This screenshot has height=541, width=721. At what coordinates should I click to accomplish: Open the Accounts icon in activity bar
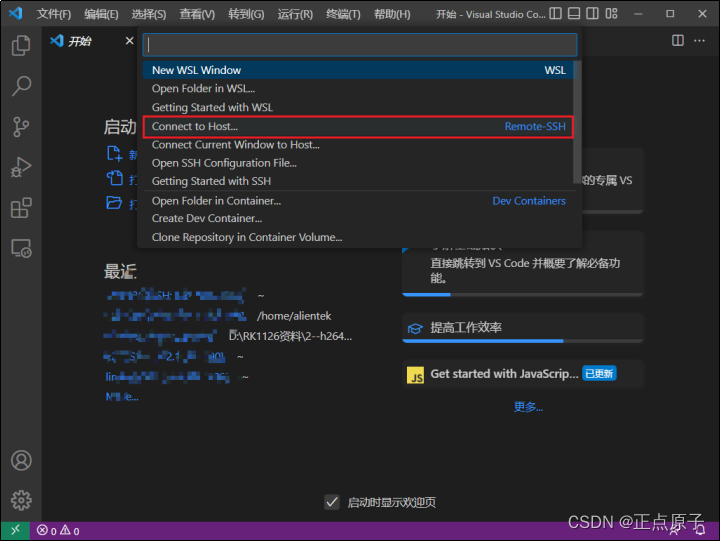pos(21,460)
